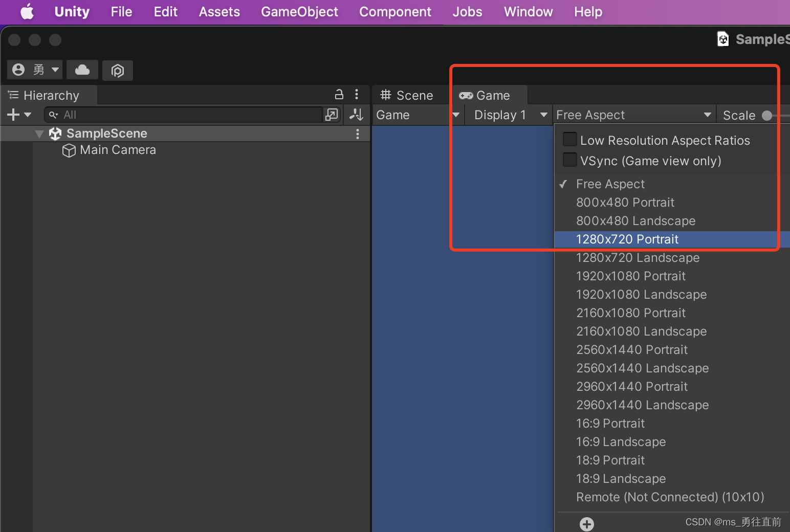The image size is (790, 532).
Task: Click the Hierarchy search-by-type window icon
Action: tap(332, 115)
